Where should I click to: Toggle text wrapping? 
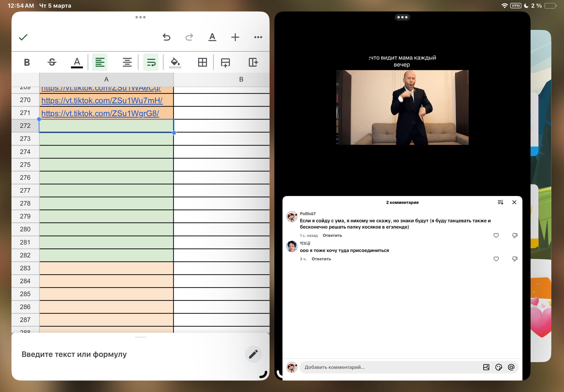(x=151, y=62)
